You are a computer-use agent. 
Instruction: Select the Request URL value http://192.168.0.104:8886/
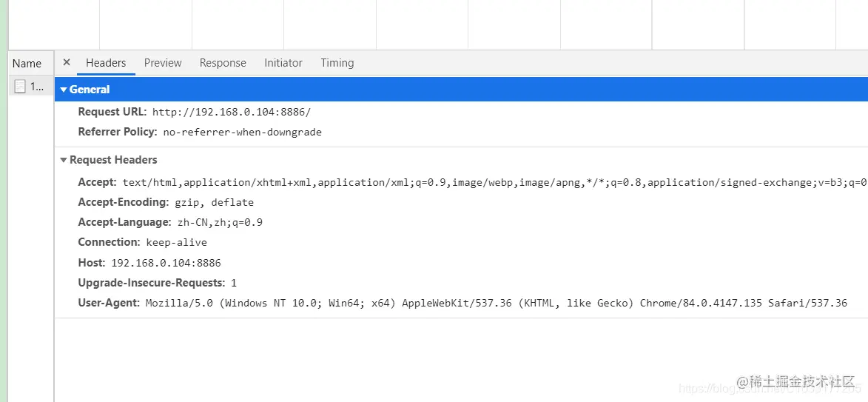(232, 112)
